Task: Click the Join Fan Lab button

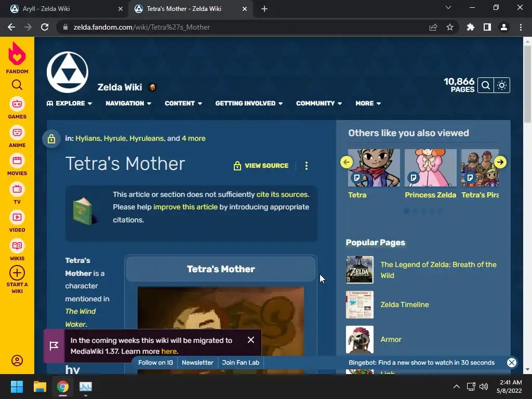Action: [241, 362]
